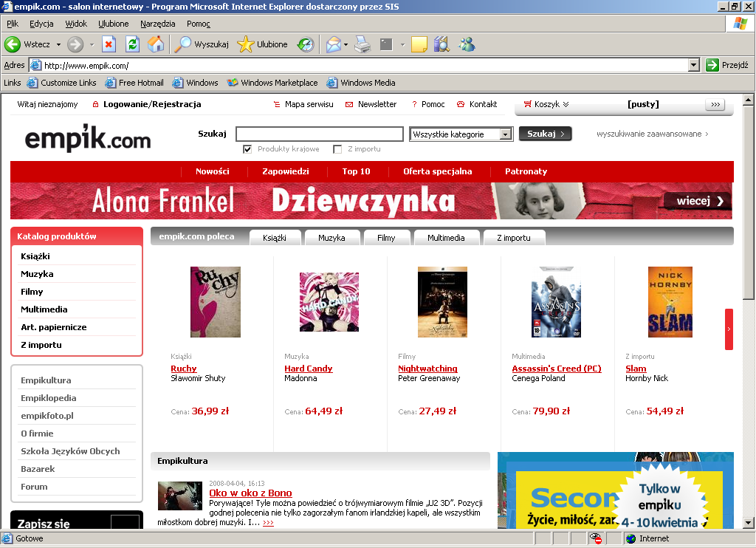Click the Koszyk shopping cart icon
Screen dimensions: 756x548
point(527,104)
